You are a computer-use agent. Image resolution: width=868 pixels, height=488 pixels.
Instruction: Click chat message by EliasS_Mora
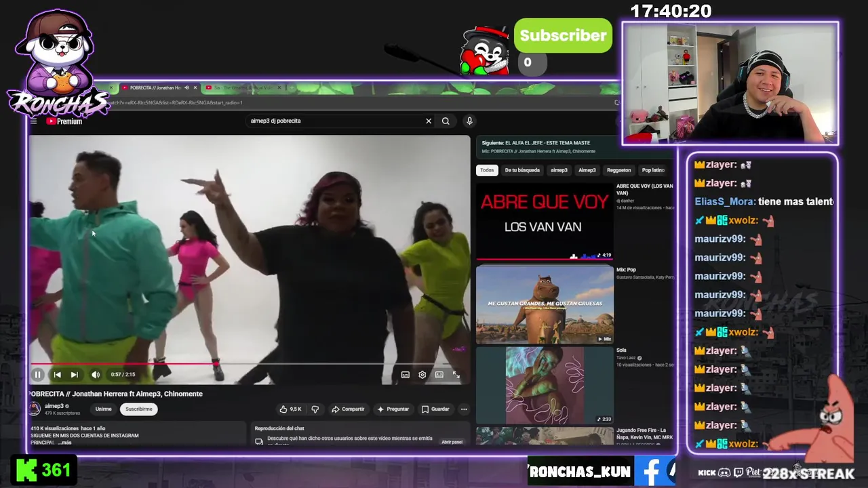(764, 201)
